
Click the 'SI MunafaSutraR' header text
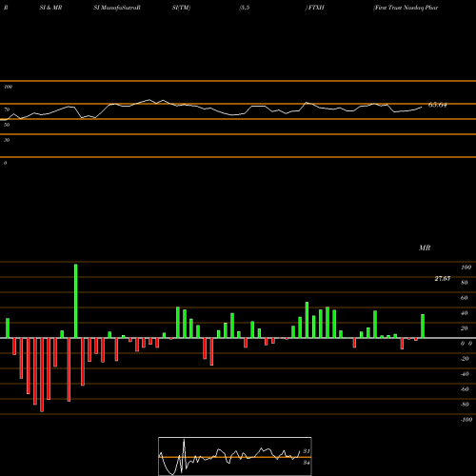(117, 8)
